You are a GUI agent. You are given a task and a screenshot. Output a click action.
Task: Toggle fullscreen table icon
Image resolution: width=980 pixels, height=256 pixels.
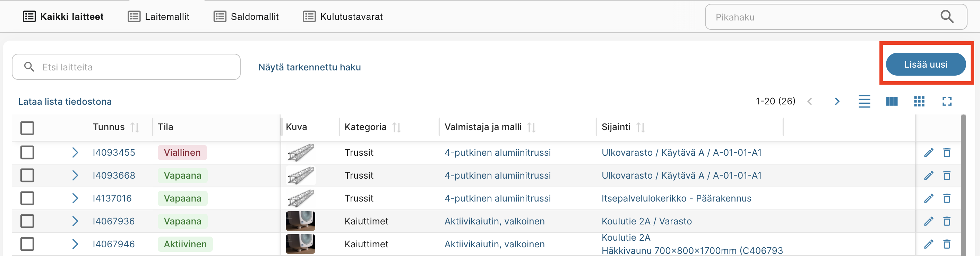[946, 101]
